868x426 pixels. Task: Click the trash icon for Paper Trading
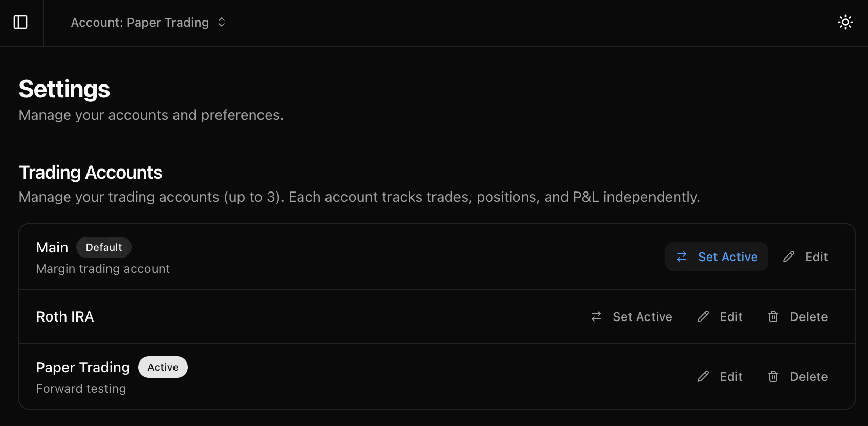773,376
